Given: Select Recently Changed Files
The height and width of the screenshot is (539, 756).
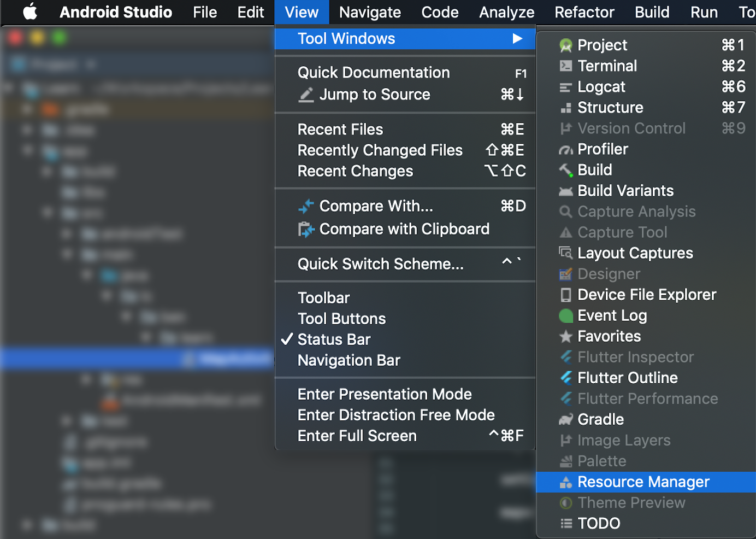Looking at the screenshot, I should click(x=405, y=150).
